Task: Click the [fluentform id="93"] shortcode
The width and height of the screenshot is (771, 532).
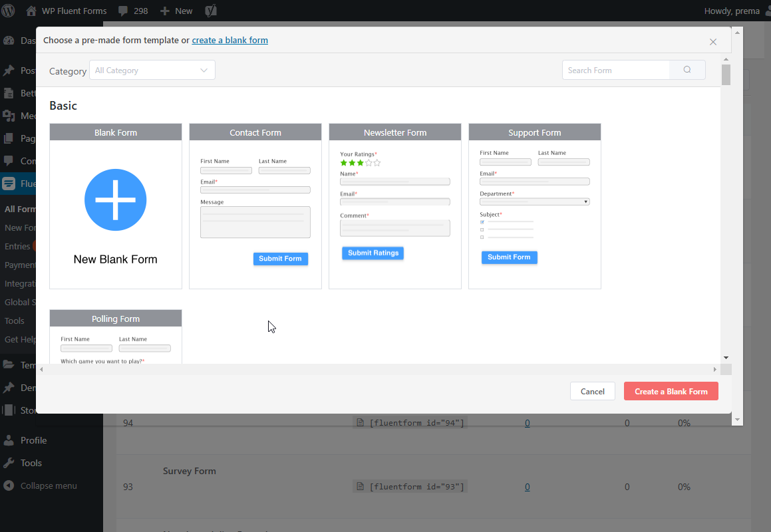Action: 416,487
